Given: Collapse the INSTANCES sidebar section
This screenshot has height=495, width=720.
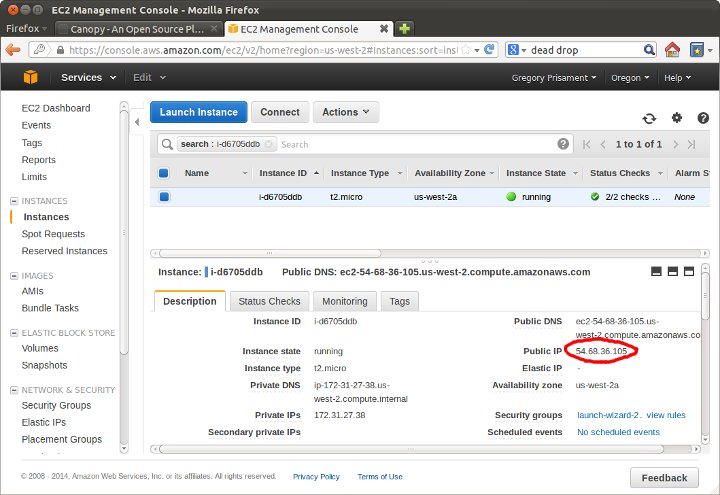Looking at the screenshot, I should point(14,201).
